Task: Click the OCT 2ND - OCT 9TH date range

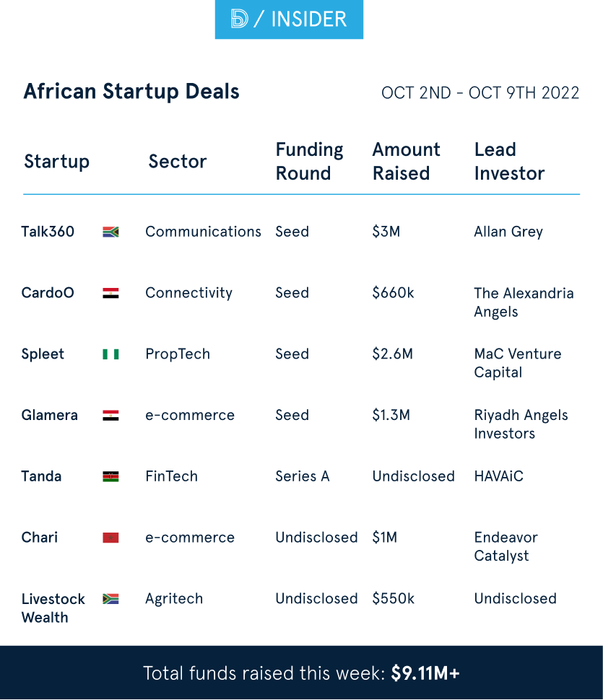Action: pos(480,93)
